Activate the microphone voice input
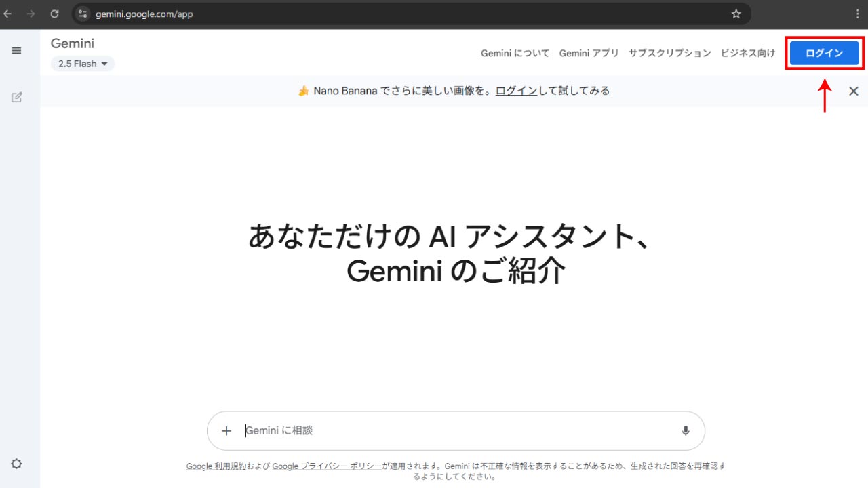The width and height of the screenshot is (868, 488). click(686, 430)
